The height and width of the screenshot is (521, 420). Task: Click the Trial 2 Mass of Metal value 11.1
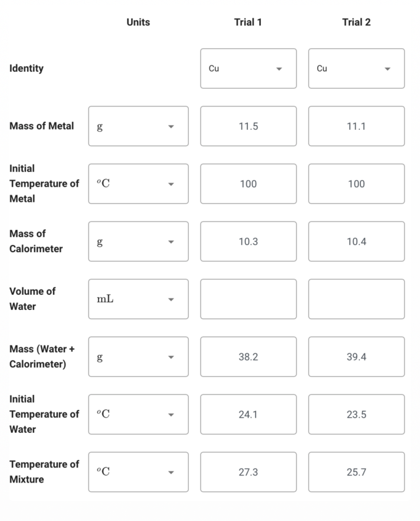356,126
